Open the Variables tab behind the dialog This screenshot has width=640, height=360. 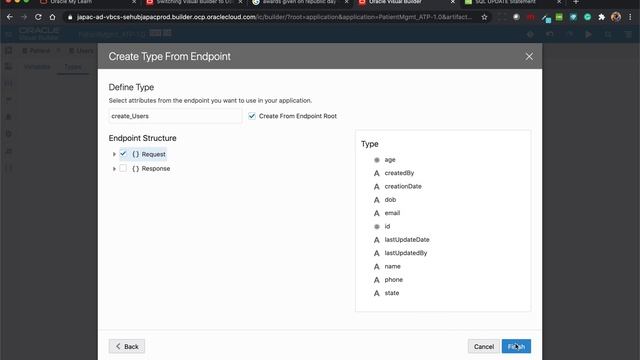pyautogui.click(x=37, y=67)
